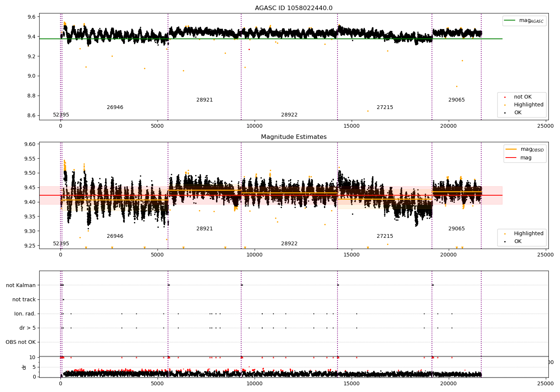The image size is (560, 392).
Task: Select 'Highlighted' legend entry in AGASC ID plot
Action: [524, 105]
